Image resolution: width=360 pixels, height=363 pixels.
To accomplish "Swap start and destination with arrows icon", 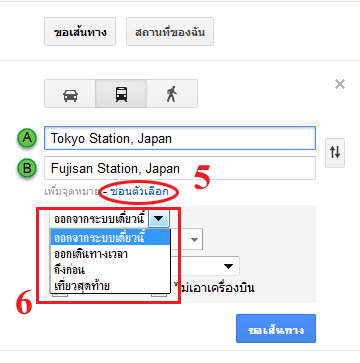I will point(335,153).
